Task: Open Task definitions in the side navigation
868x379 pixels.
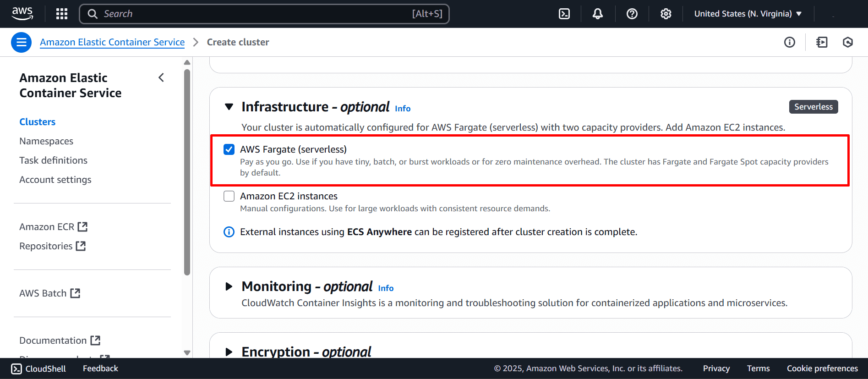Action: click(53, 160)
